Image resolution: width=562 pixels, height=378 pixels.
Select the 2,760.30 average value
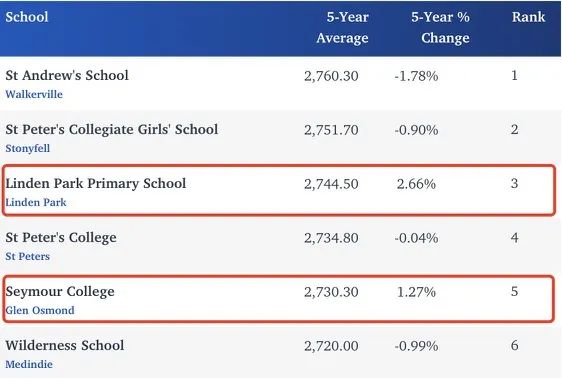[331, 76]
